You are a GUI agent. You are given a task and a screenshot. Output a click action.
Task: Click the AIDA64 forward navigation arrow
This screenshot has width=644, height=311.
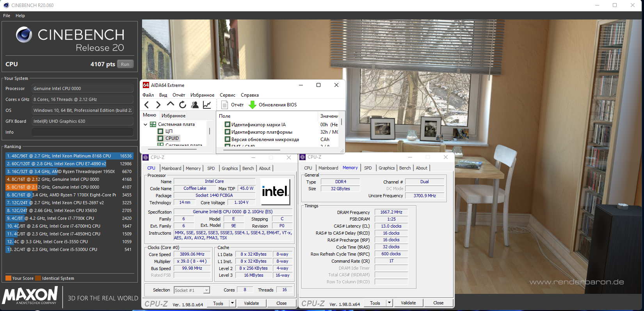point(158,105)
